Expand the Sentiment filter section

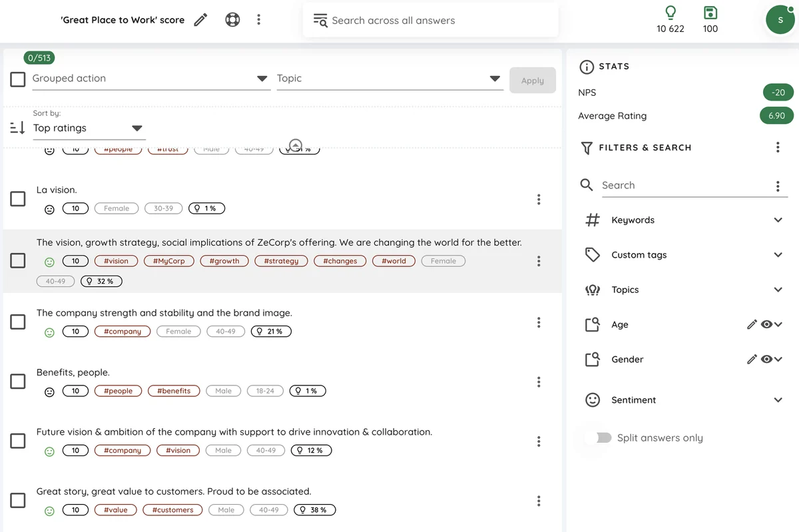(684, 400)
